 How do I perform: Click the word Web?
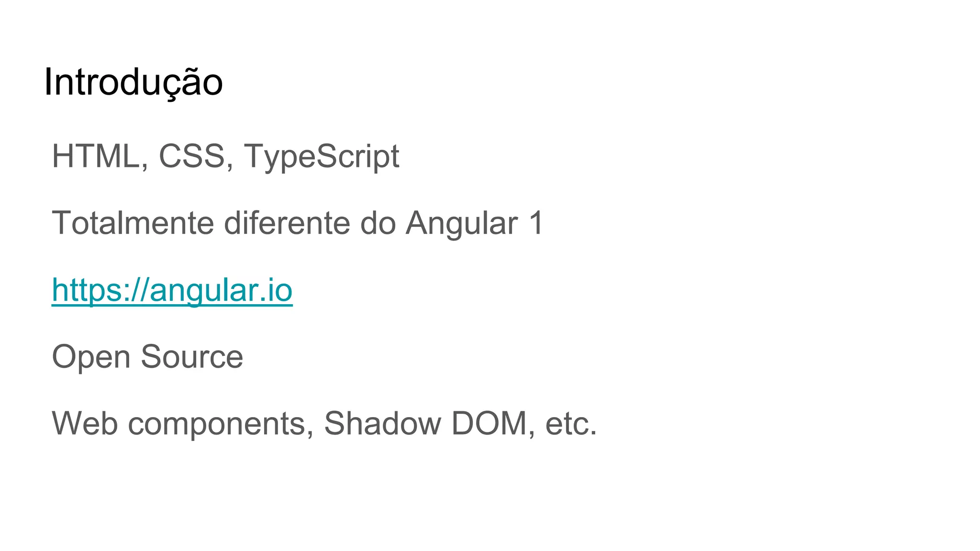(x=85, y=423)
